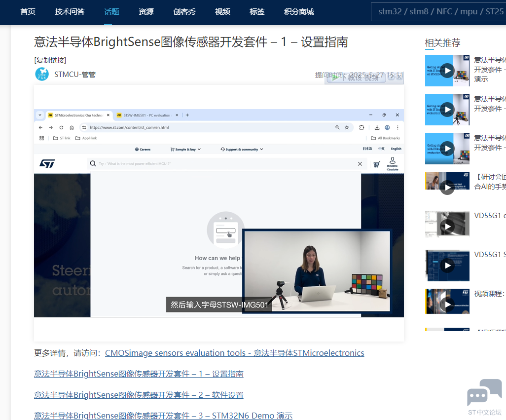This screenshot has width=506, height=420.
Task: Click the STSW-IMG501 tab in the video's browser
Action: point(146,115)
